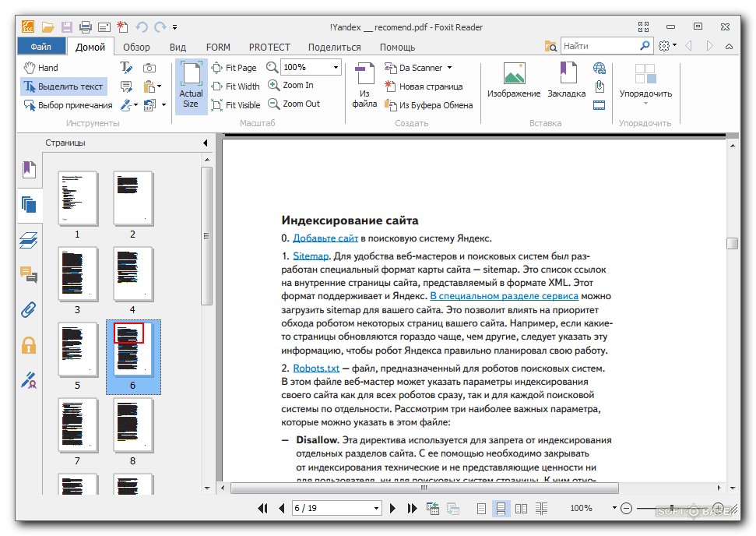Show the Comments side panel

click(29, 274)
